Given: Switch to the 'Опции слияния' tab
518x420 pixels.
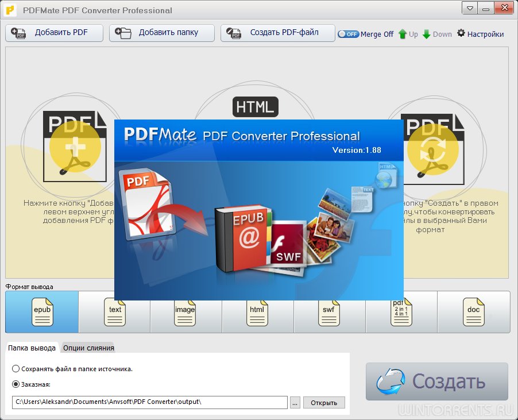Looking at the screenshot, I should (x=88, y=348).
